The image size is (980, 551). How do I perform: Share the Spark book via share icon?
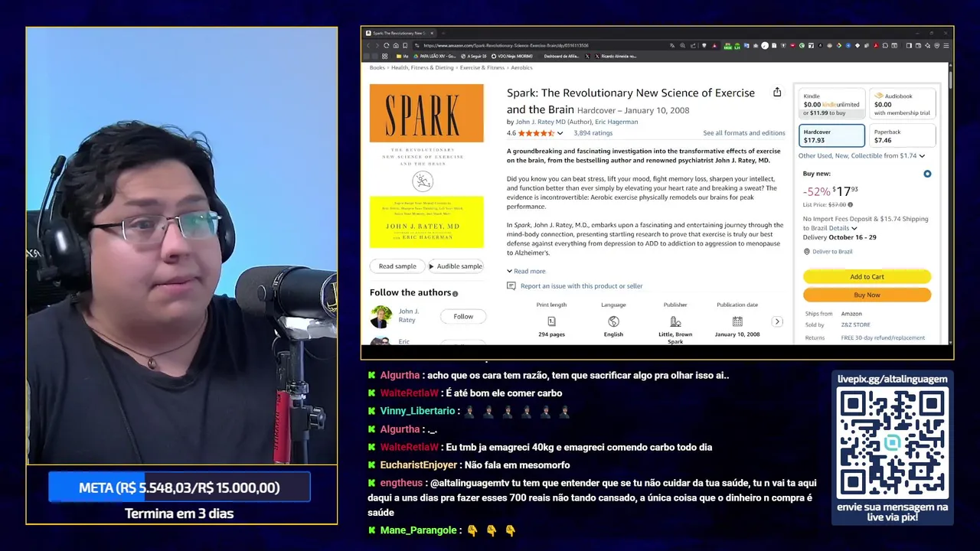[777, 92]
